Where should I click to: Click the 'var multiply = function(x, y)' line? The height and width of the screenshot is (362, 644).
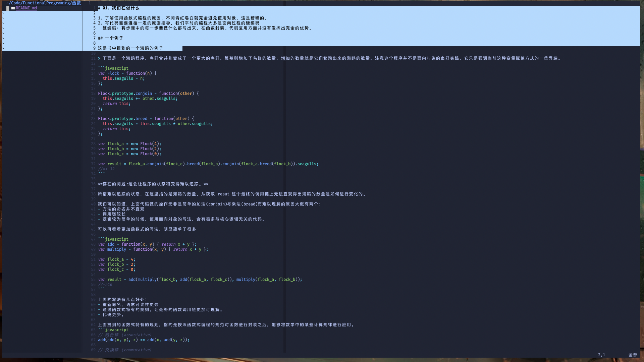pos(153,249)
